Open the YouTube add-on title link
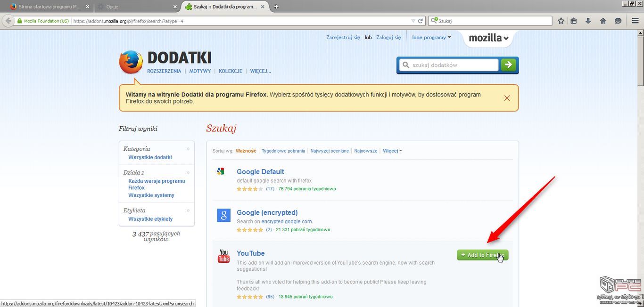644x307 pixels. tap(251, 253)
